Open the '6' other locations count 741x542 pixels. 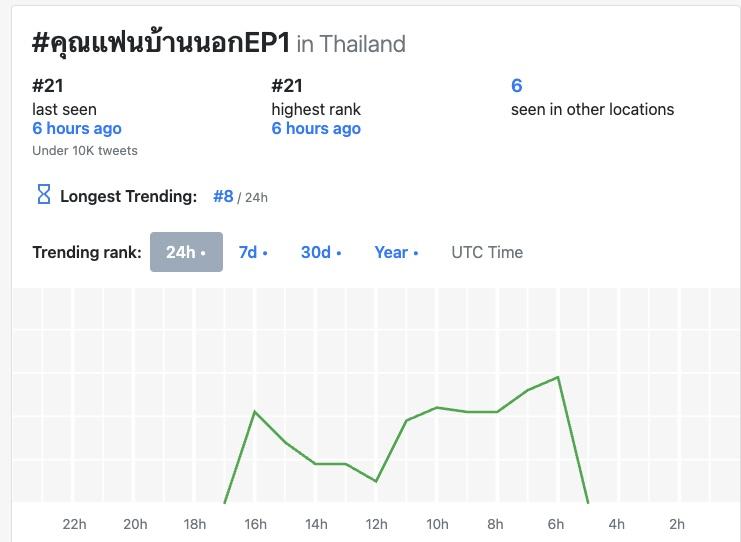516,86
